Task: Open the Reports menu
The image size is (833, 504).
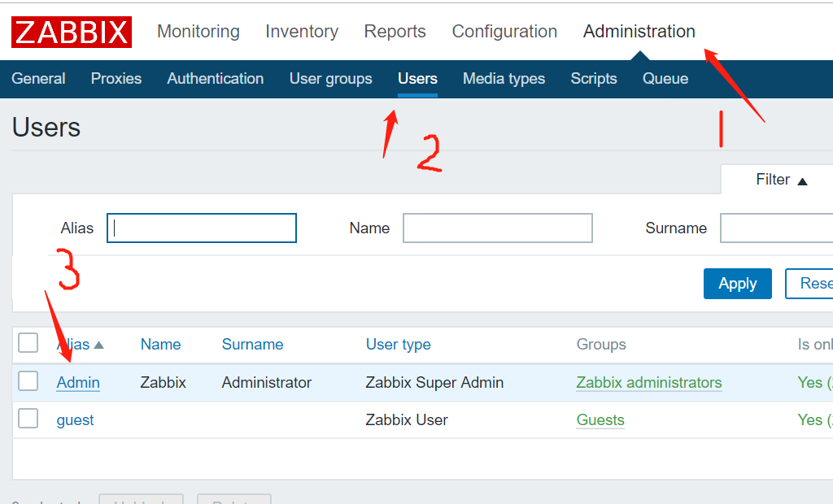Action: (395, 32)
